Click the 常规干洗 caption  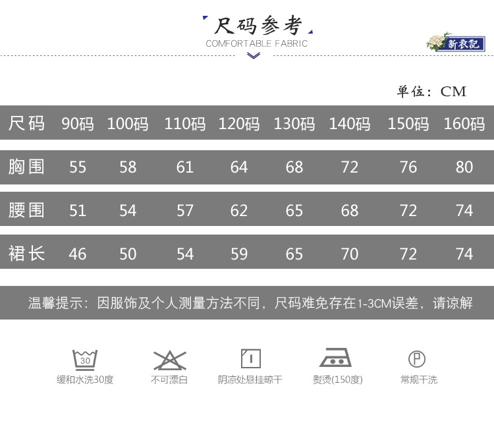tap(419, 379)
